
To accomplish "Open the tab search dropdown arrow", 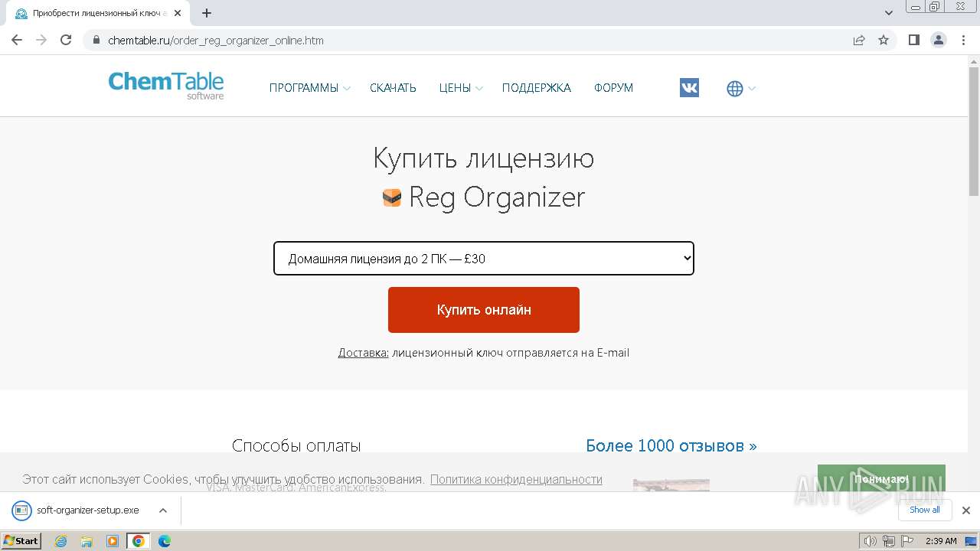I will [889, 13].
